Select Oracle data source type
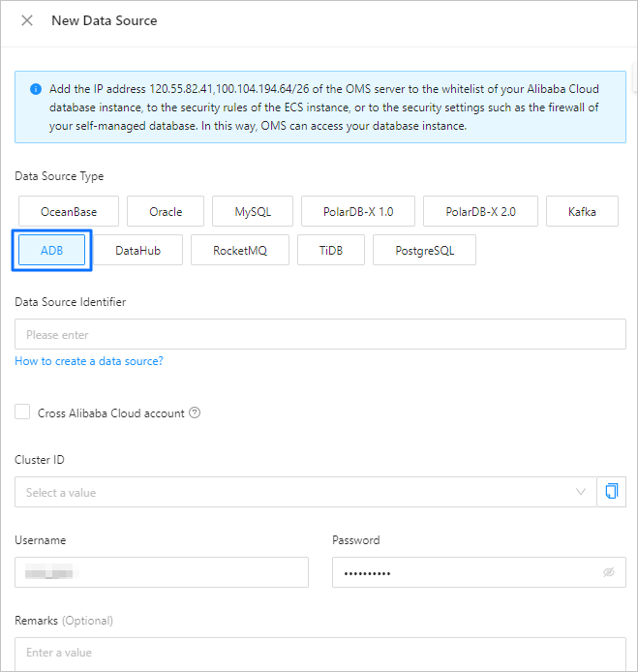This screenshot has height=672, width=638. [166, 211]
